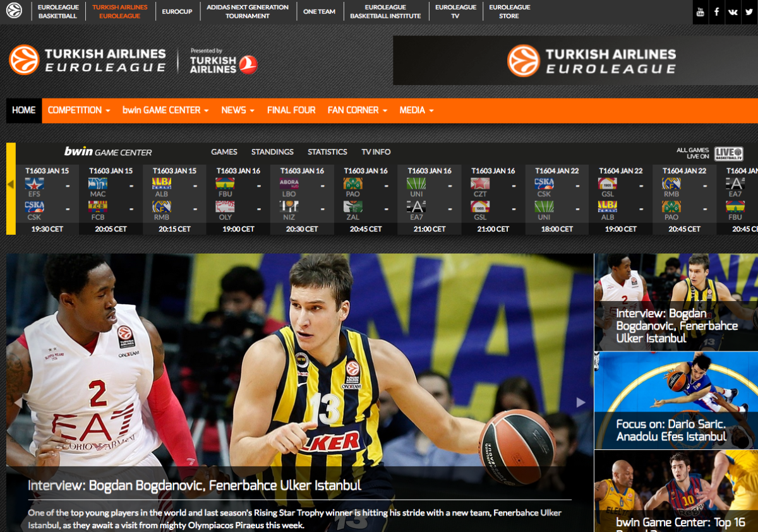Click the Turkish Airlines presenter logo
Screen dimensions: 758x532
(x=224, y=61)
